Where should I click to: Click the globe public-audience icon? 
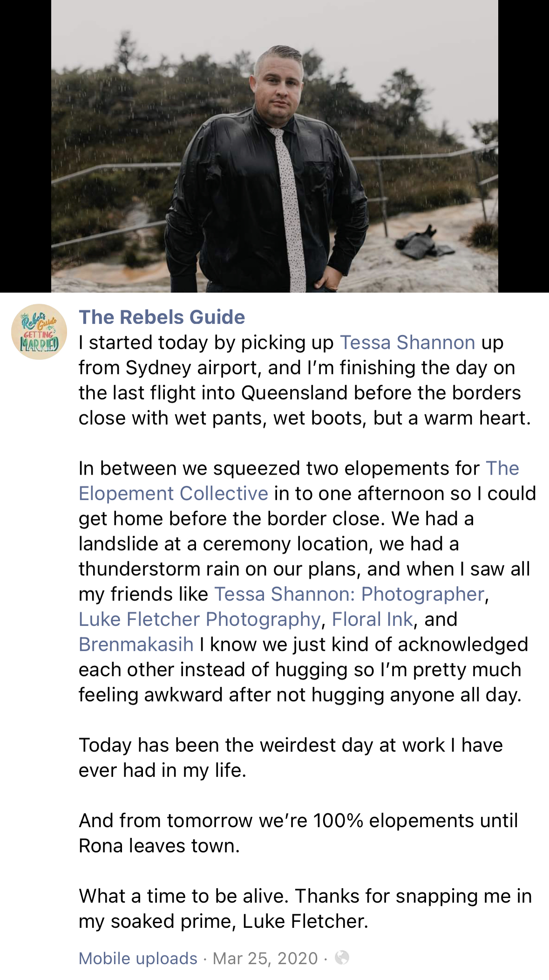coord(342,958)
